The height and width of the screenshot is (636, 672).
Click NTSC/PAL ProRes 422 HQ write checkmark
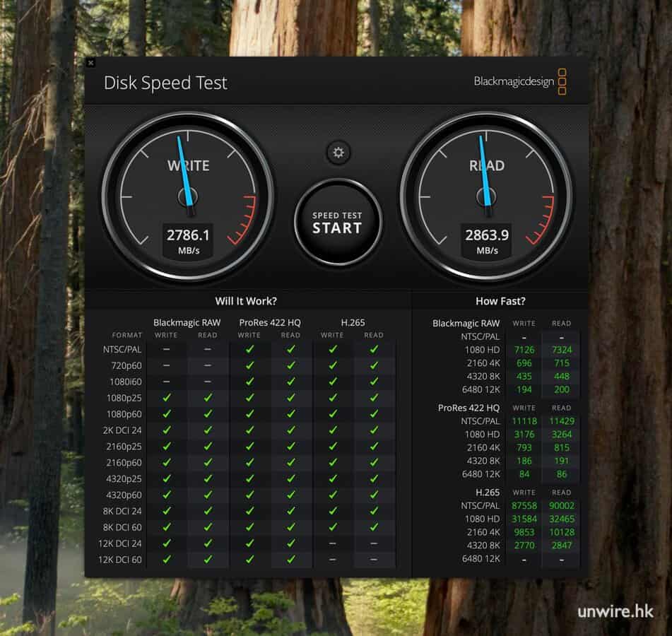249,349
